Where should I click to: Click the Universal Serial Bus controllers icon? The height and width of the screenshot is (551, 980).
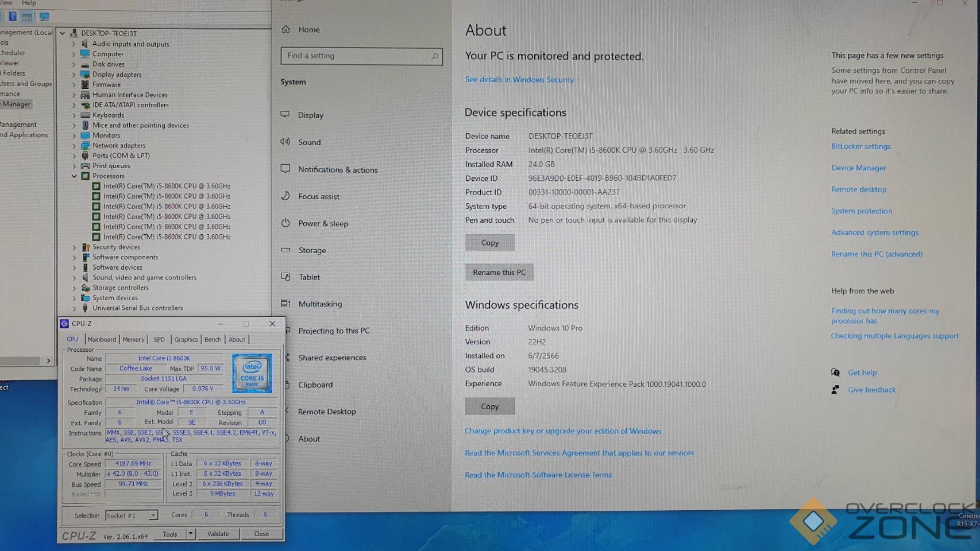(x=85, y=308)
